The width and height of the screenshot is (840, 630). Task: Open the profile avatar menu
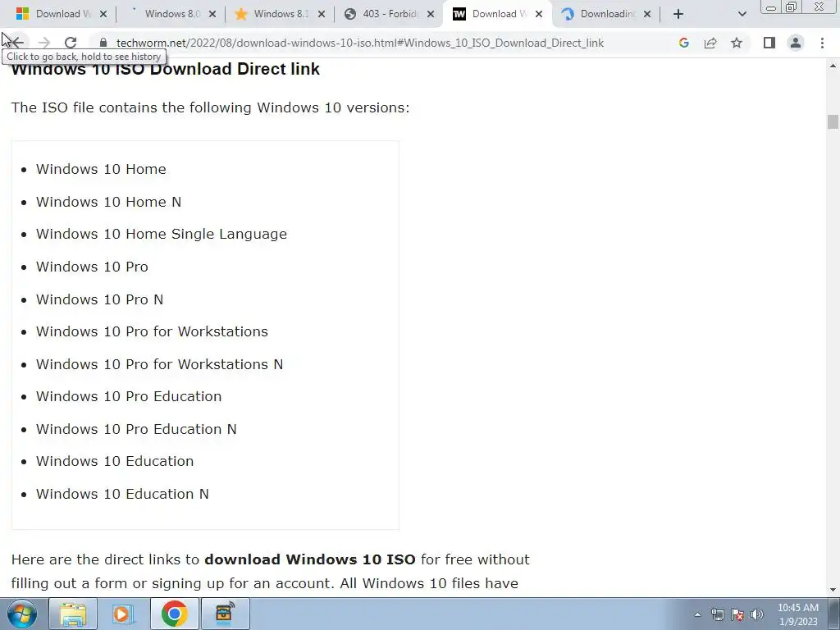(x=796, y=43)
